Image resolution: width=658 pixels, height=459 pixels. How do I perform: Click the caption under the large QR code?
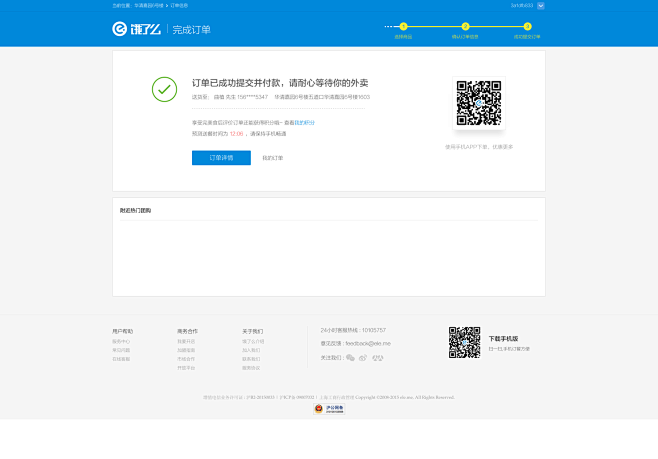click(479, 147)
